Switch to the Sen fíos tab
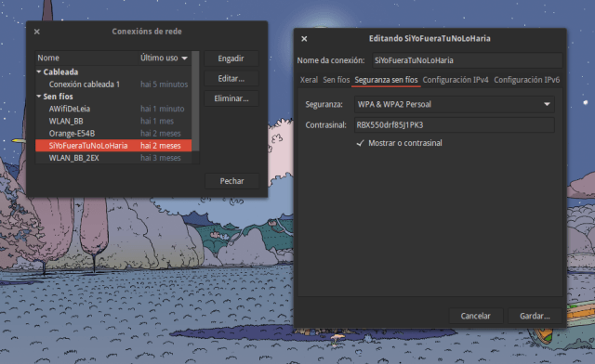Image resolution: width=595 pixels, height=364 pixels. [x=337, y=80]
